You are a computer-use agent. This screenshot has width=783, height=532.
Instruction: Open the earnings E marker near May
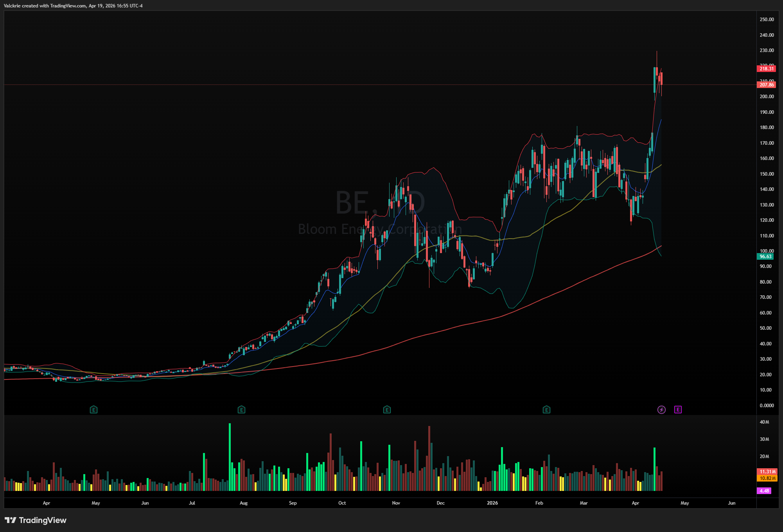click(93, 410)
